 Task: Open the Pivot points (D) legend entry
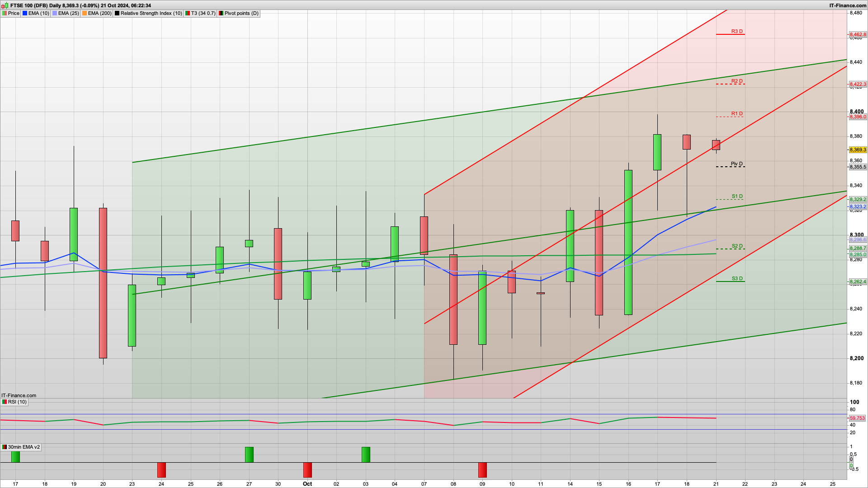tap(242, 14)
